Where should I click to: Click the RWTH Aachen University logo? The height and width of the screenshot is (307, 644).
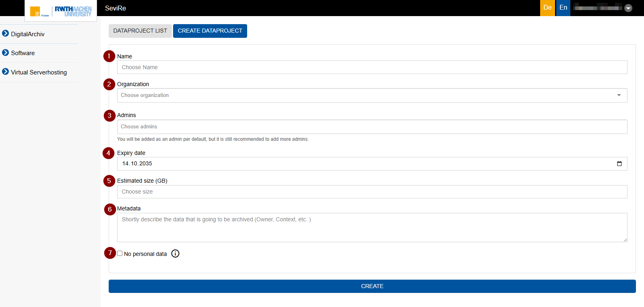click(x=73, y=11)
